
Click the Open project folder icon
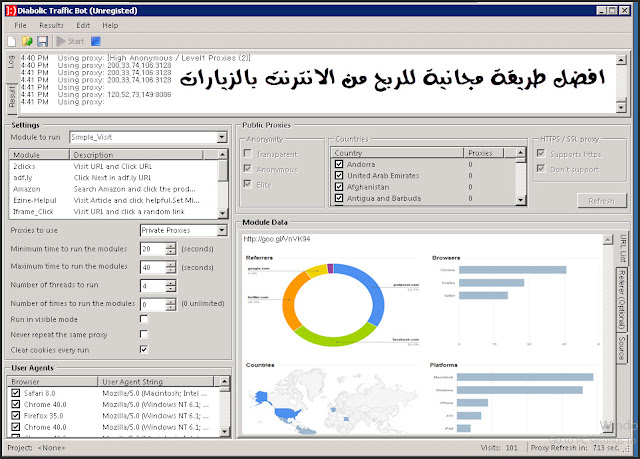point(27,41)
